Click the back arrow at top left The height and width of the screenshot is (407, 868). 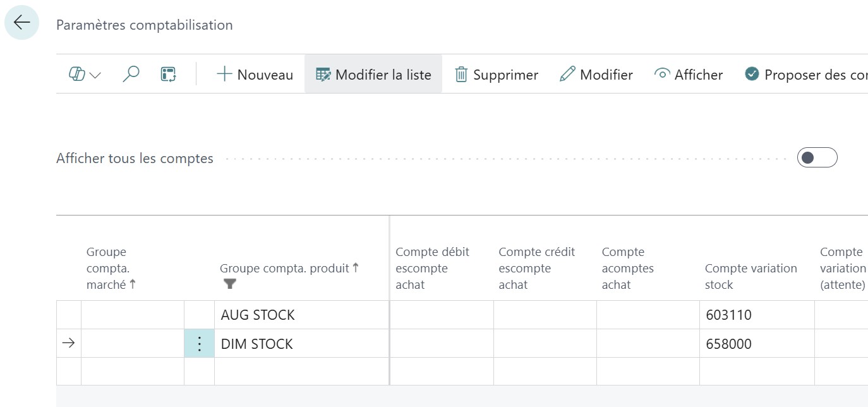[x=21, y=22]
